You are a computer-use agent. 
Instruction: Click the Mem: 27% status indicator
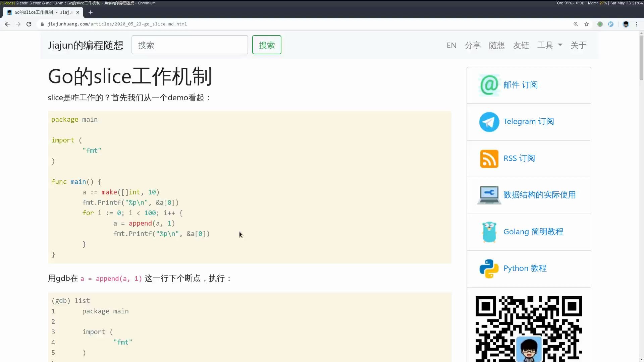point(597,3)
